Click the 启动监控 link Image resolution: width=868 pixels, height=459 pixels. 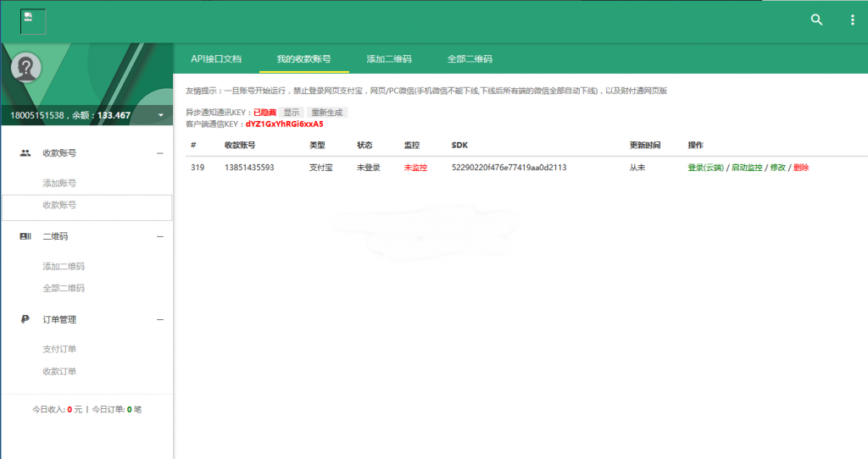[747, 168]
